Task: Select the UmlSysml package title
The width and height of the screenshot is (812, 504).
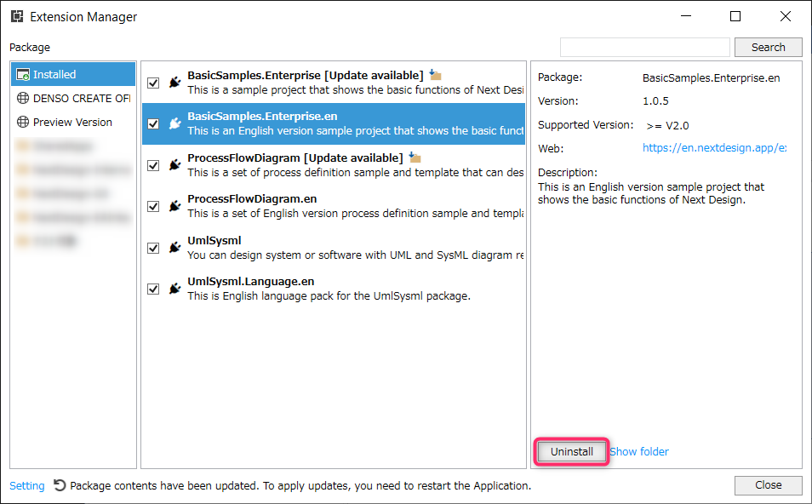Action: pos(214,240)
